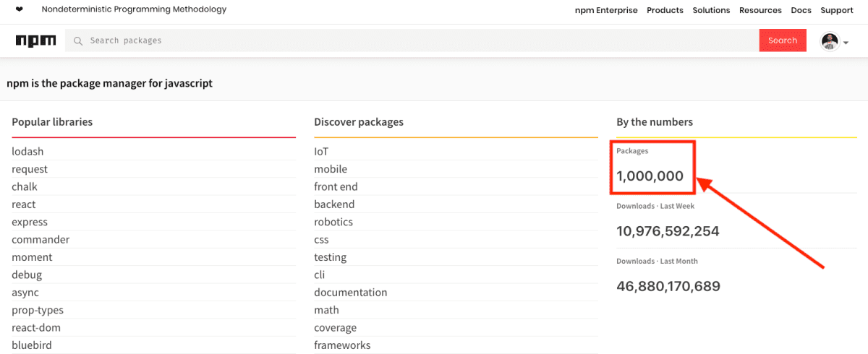Go to Docs
Screen dimensions: 868x354
[x=801, y=10]
